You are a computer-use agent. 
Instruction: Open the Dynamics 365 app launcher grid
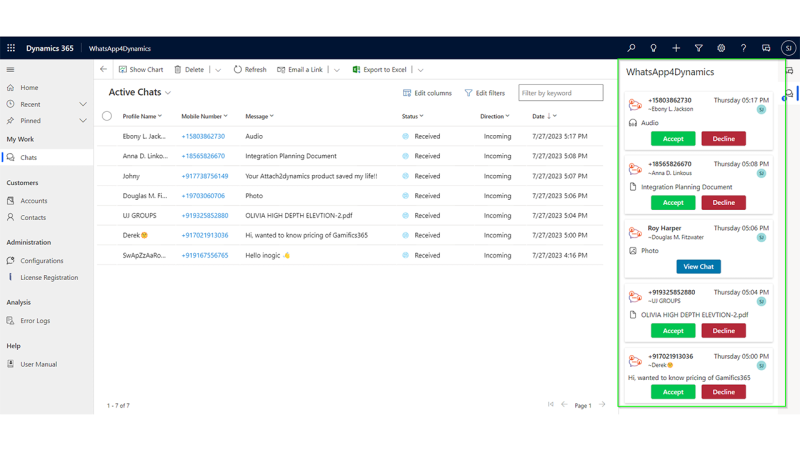[x=11, y=48]
